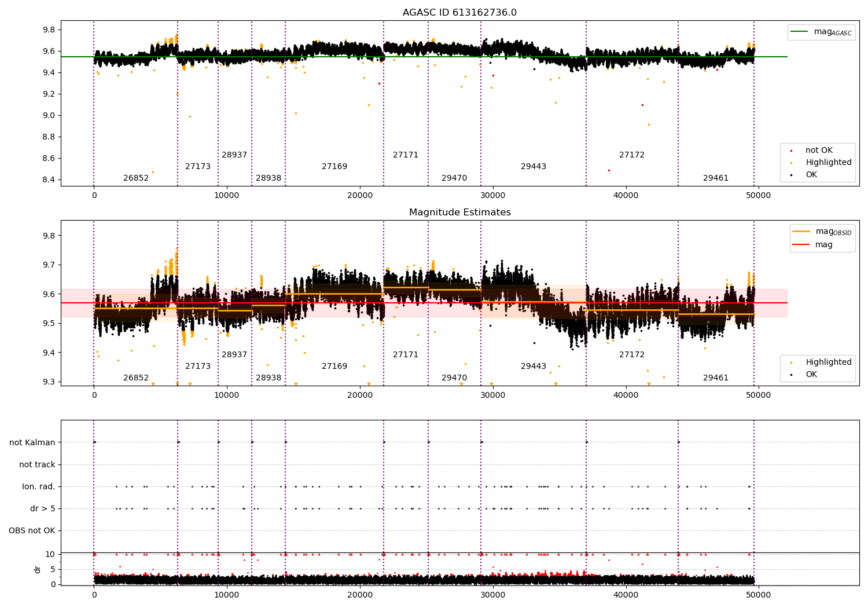Select 'Highlighted' legend entry in top plot
Image resolution: width=868 pixels, height=608 pixels.
pos(828,163)
